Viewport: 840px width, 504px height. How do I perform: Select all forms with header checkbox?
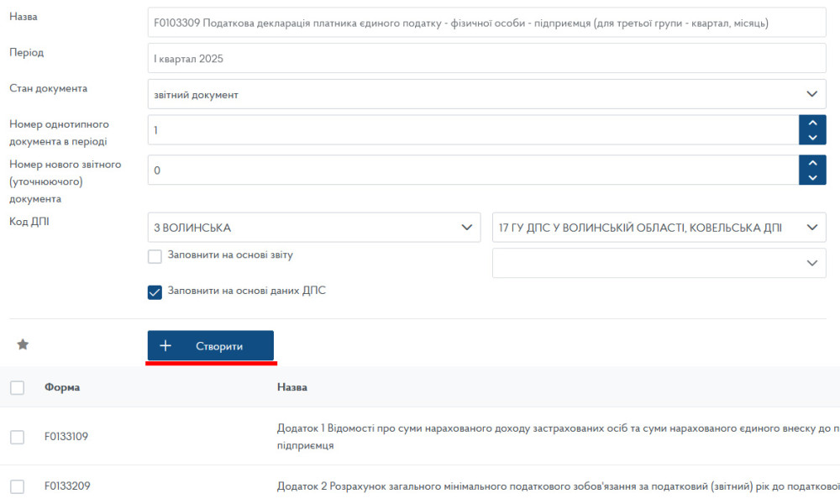[x=17, y=387]
